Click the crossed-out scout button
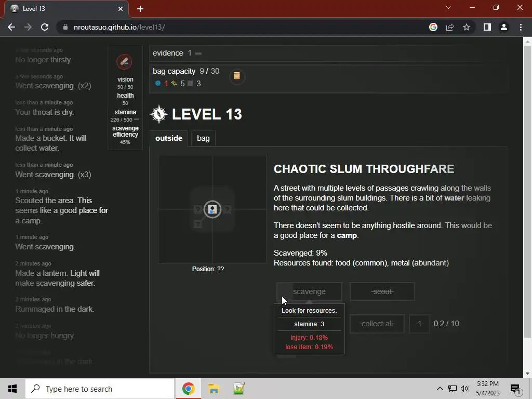Screen dimensions: 532x399 coord(382,291)
